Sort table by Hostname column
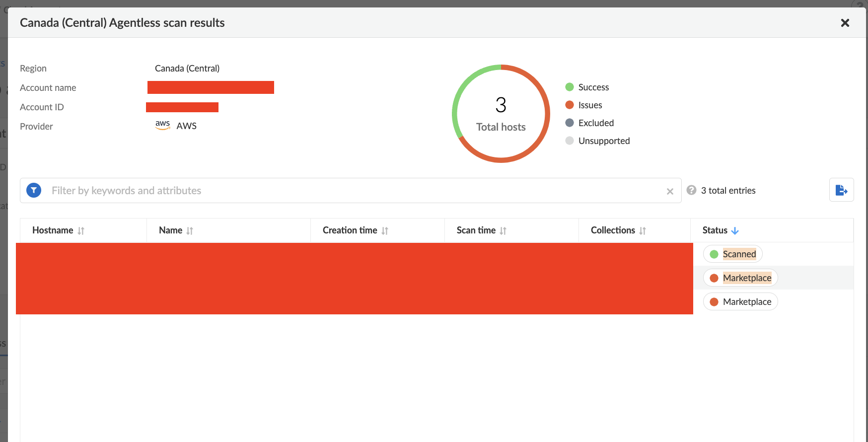 click(x=81, y=230)
